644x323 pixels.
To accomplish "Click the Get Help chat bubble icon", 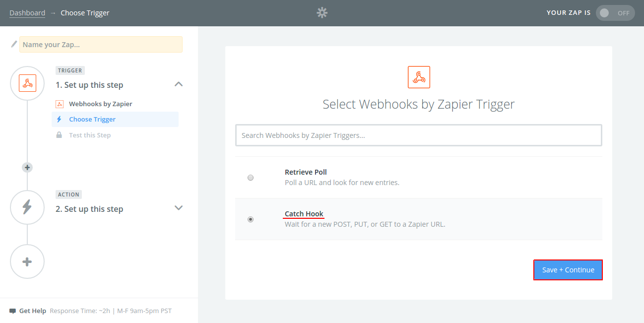I will point(13,311).
